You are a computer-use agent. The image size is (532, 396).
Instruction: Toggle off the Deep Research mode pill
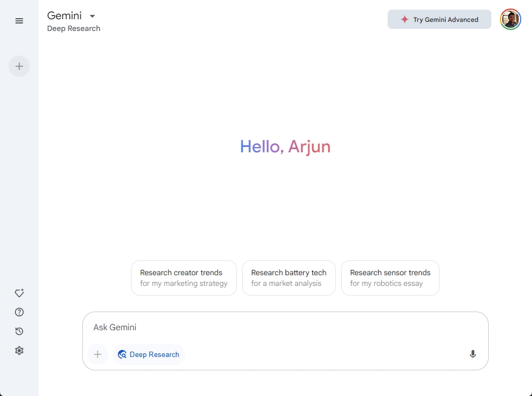149,354
